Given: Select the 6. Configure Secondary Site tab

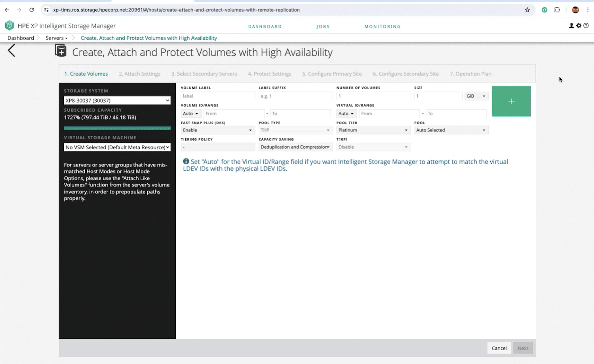Looking at the screenshot, I should point(406,74).
